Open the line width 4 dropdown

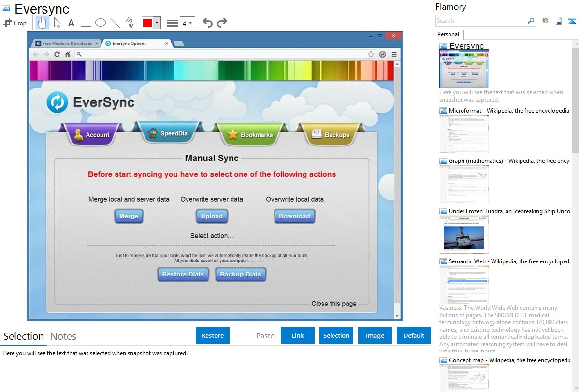click(x=188, y=23)
